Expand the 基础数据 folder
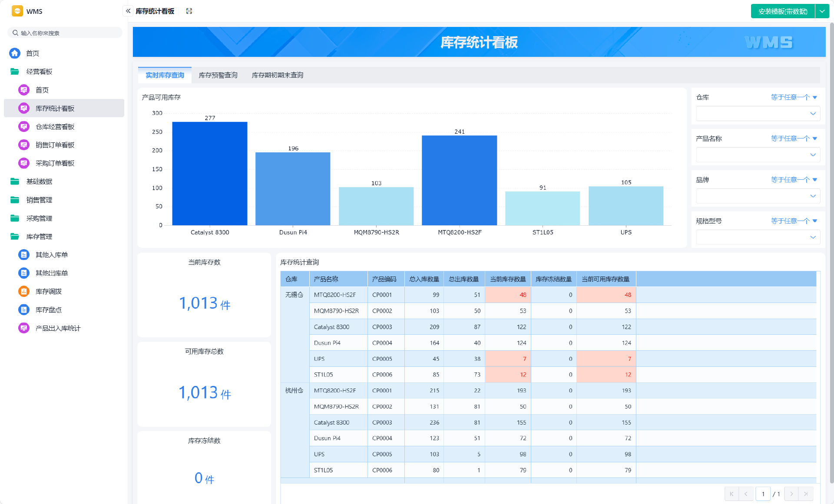 click(x=39, y=181)
